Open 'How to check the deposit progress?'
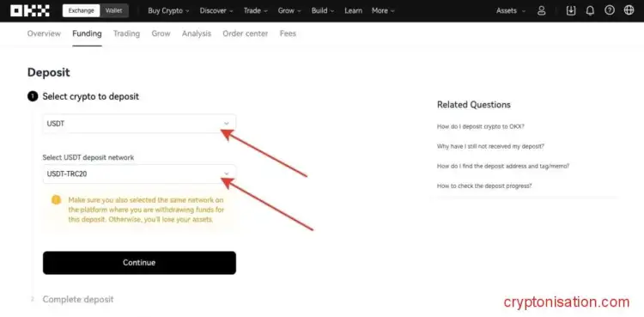Image resolution: width=644 pixels, height=317 pixels. [x=484, y=186]
